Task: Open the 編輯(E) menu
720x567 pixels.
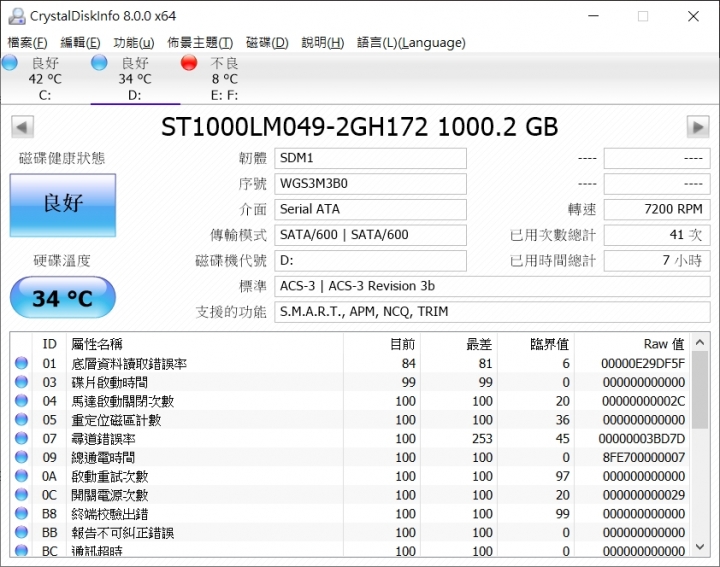Action: point(80,43)
